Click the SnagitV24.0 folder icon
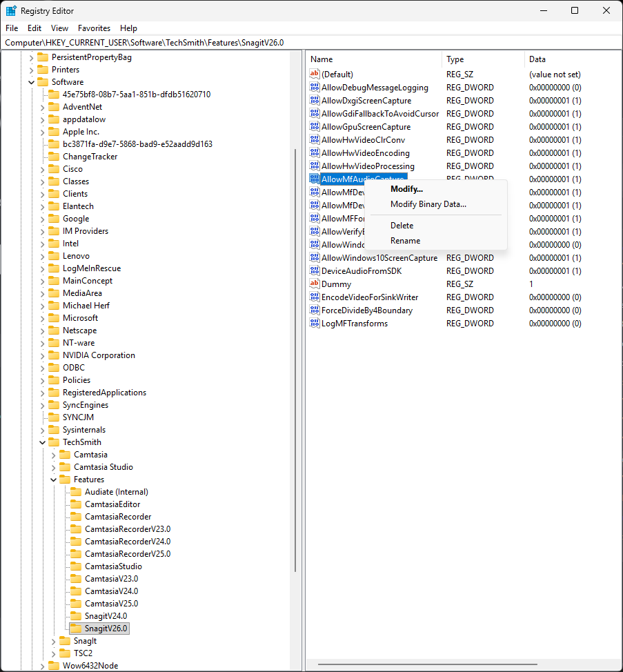623x672 pixels. [x=76, y=615]
